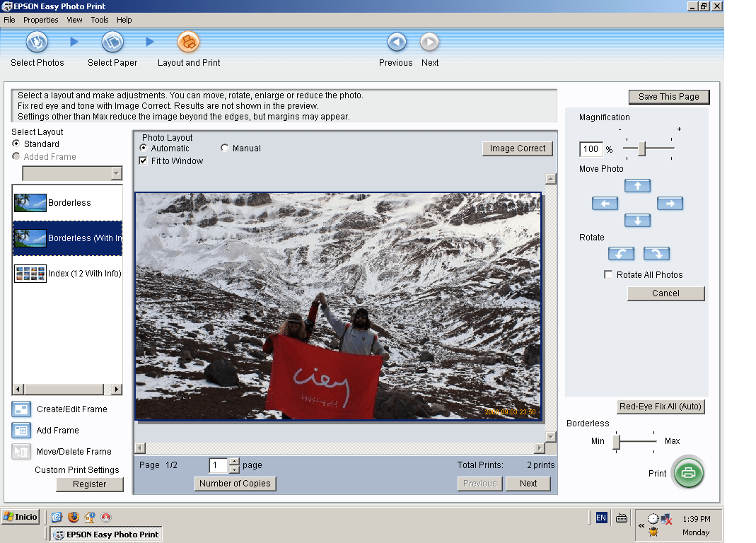Click the Select Paper step icon

tap(112, 42)
